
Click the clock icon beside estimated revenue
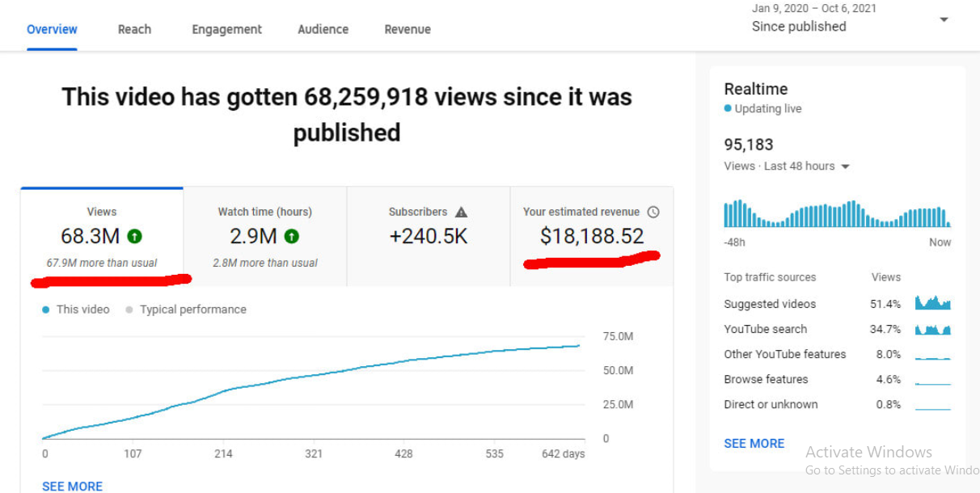tap(653, 212)
